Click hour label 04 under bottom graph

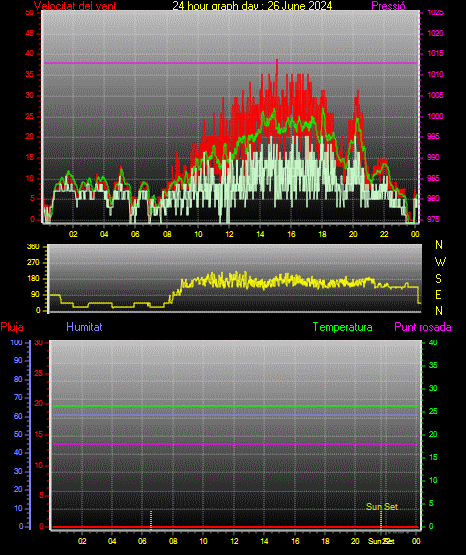pyautogui.click(x=112, y=541)
